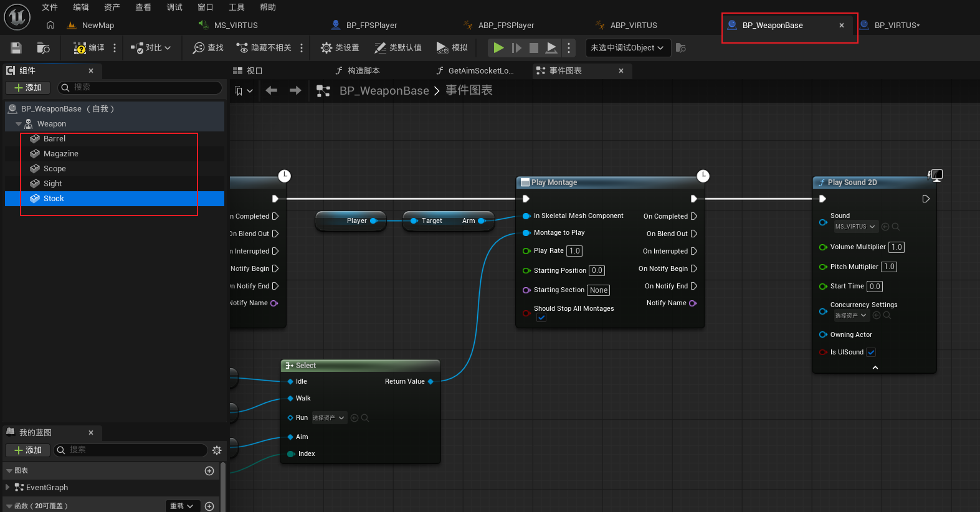The image size is (980, 512).
Task: Click the Stop playback button
Action: (x=534, y=48)
